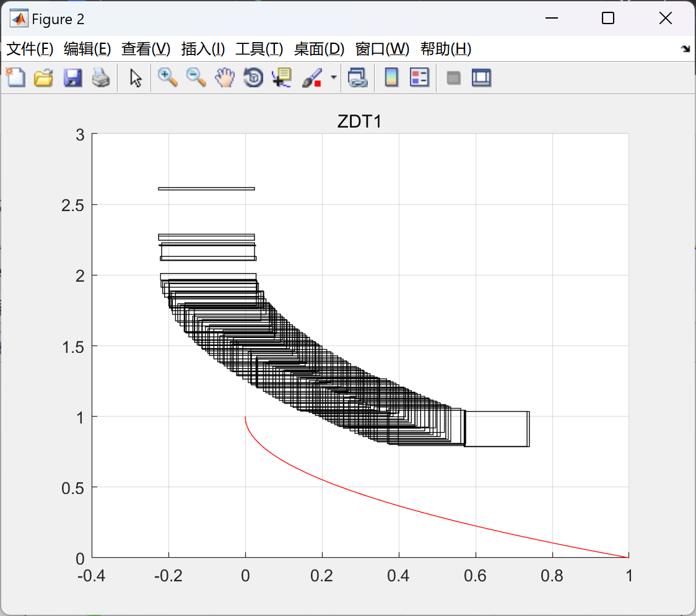Click the x-axis tick label -0.4

(x=91, y=576)
